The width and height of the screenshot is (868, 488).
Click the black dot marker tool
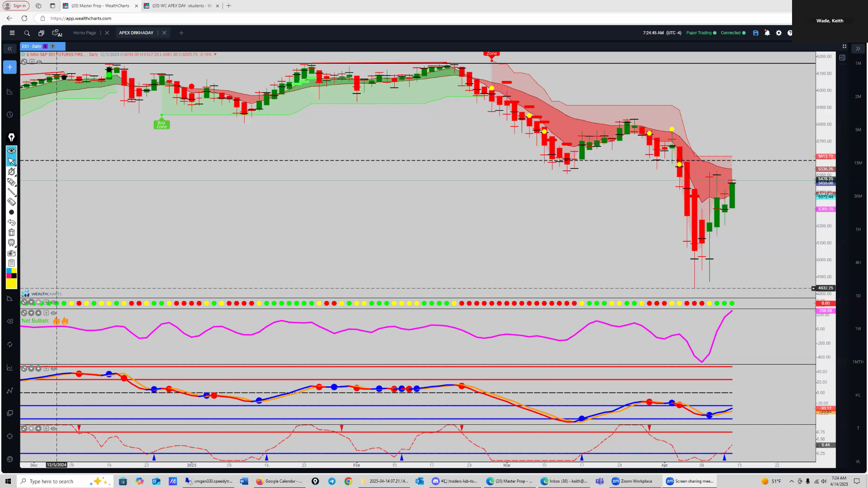coord(11,212)
